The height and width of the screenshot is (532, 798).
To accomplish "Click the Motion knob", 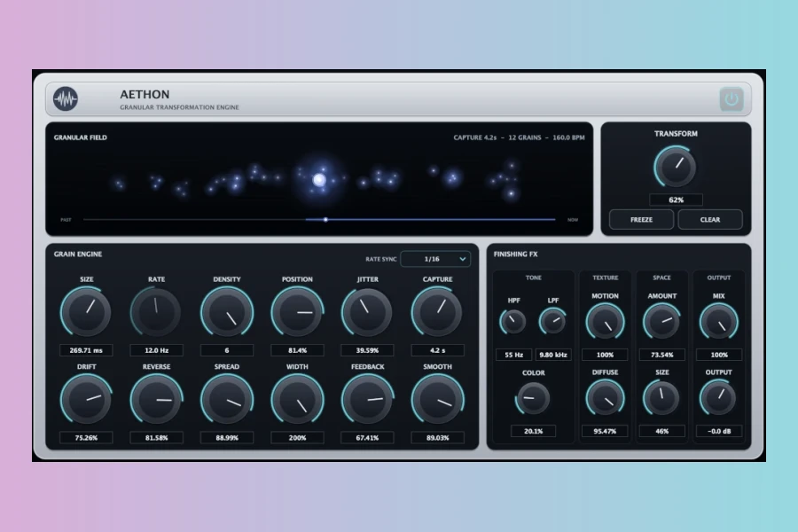I will [x=605, y=322].
